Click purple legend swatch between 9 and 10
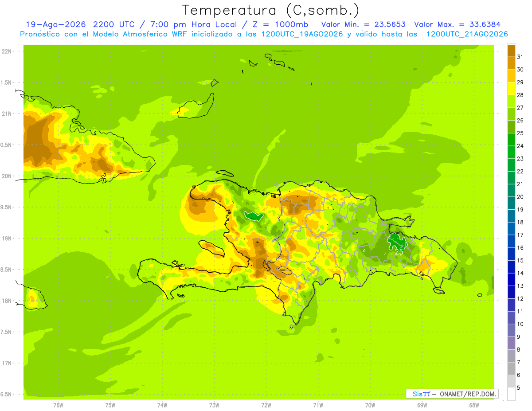Image resolution: width=532 pixels, height=411 pixels. click(511, 330)
